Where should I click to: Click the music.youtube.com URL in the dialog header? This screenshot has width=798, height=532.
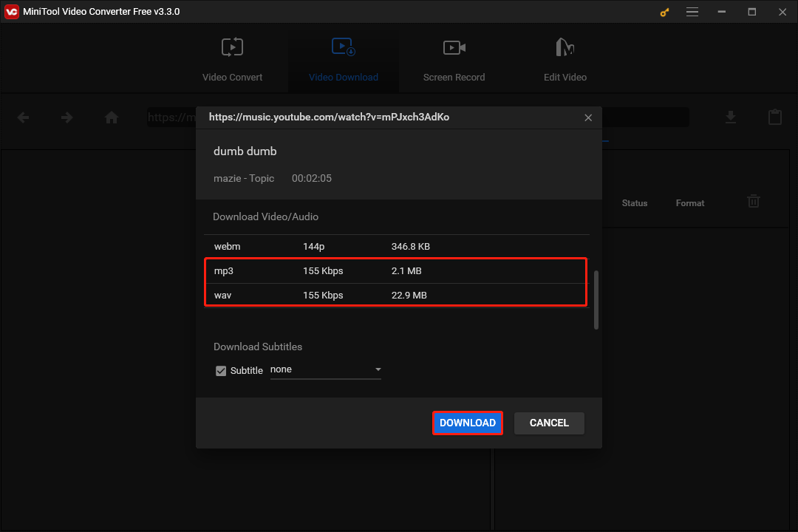(x=329, y=117)
